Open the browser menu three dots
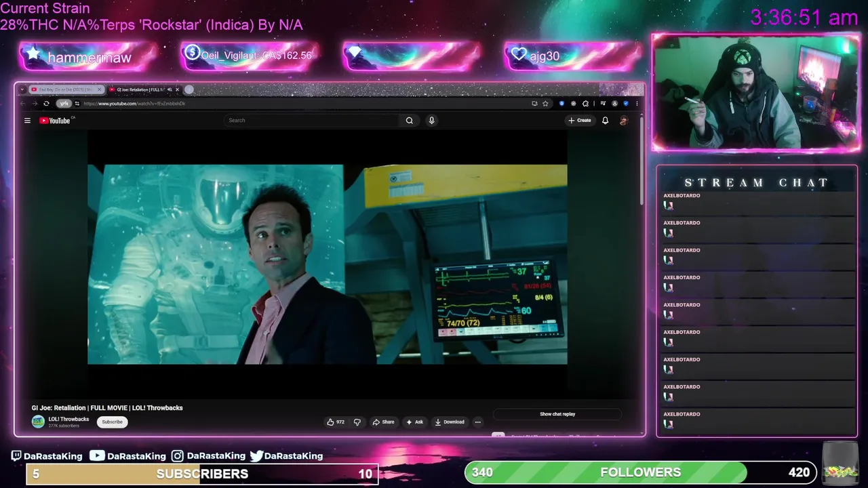 [x=637, y=104]
